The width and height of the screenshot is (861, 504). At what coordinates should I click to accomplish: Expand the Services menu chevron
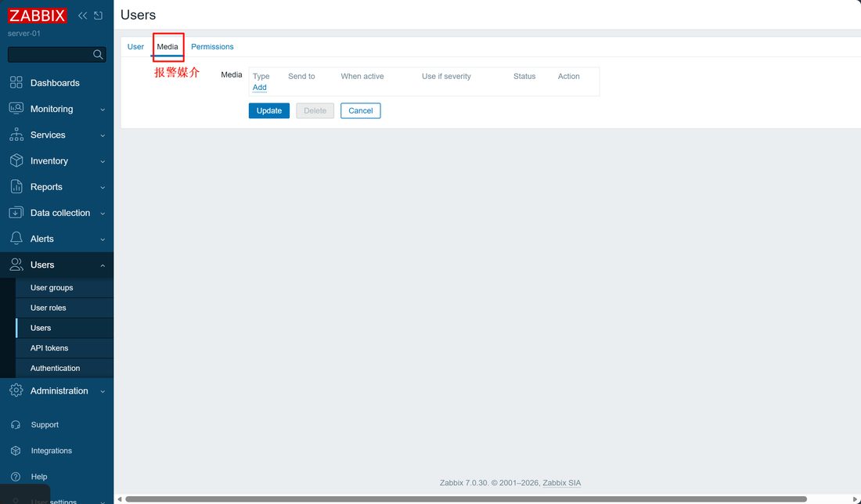click(x=103, y=135)
